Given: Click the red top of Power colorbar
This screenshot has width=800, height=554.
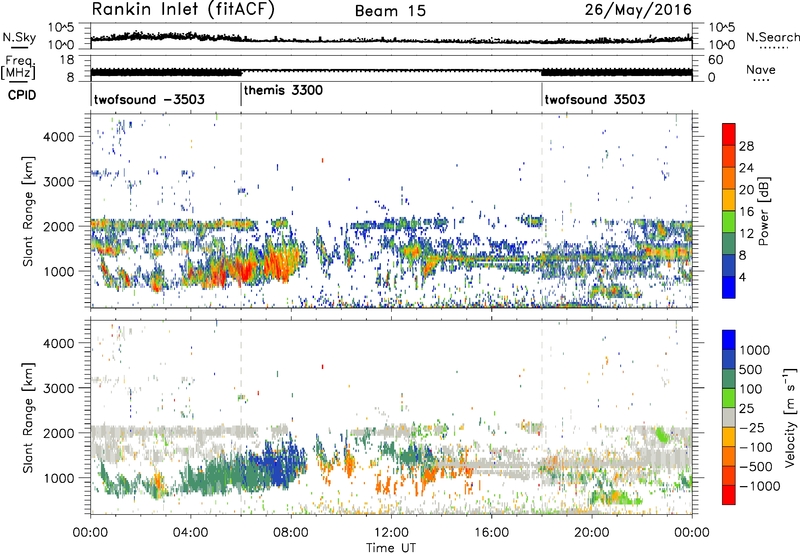Looking at the screenshot, I should [x=729, y=134].
